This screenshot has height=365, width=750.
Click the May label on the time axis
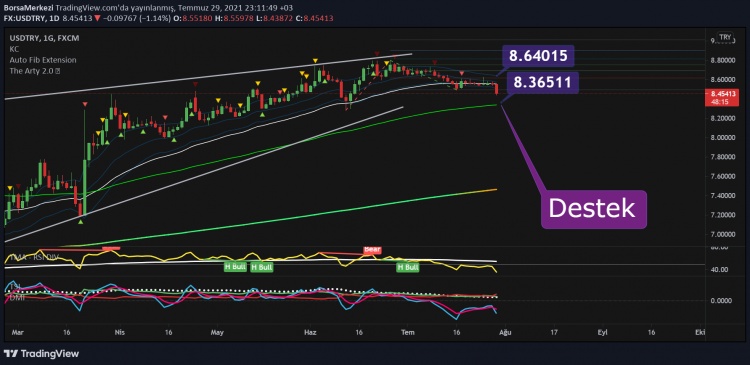[218, 332]
